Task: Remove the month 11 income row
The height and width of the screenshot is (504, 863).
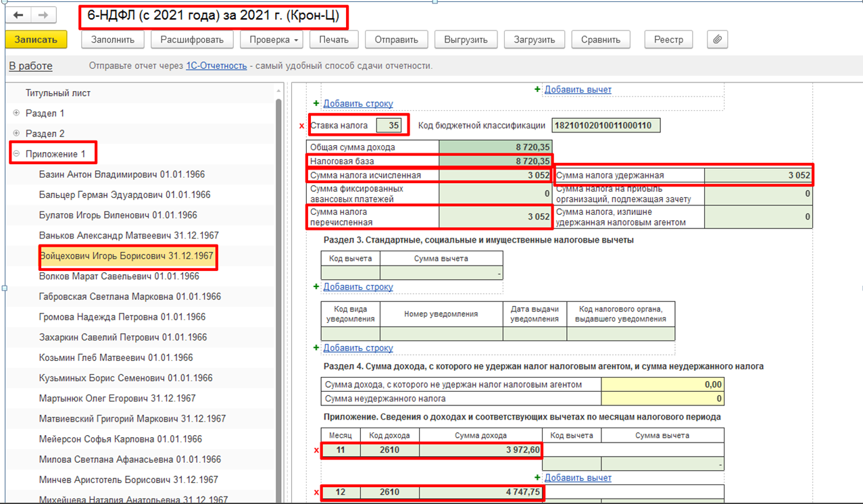Action: pyautogui.click(x=316, y=451)
